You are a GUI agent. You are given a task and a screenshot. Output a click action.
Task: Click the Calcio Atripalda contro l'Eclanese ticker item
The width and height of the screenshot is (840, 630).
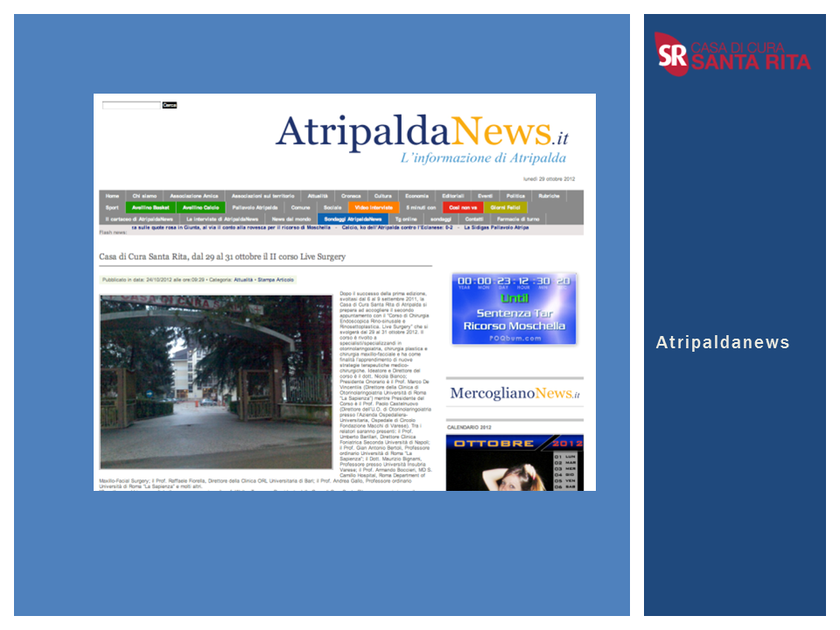pos(397,227)
